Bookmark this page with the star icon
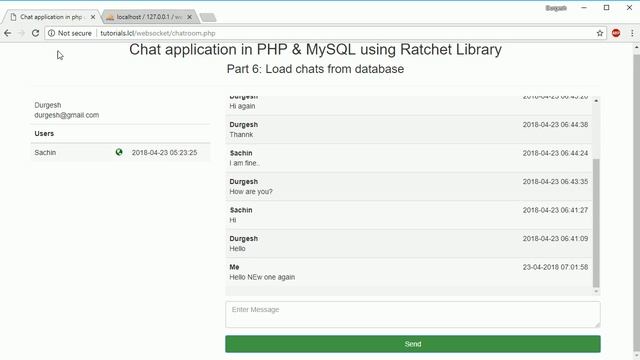 pos(600,33)
